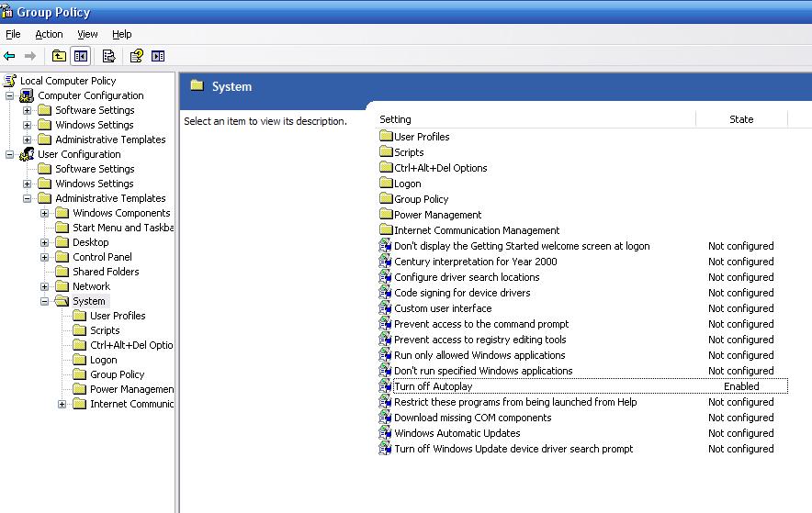Click the Forward arrow toolbar icon
The height and width of the screenshot is (513, 812).
30,56
